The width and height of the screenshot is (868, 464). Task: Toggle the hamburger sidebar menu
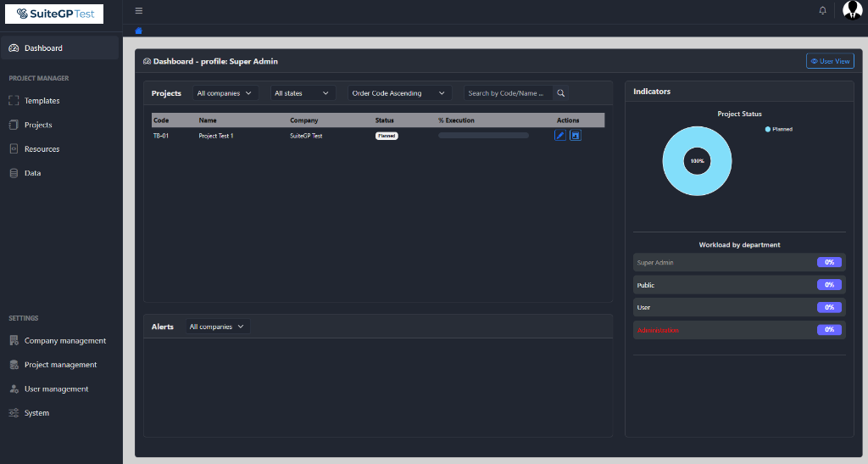click(139, 10)
